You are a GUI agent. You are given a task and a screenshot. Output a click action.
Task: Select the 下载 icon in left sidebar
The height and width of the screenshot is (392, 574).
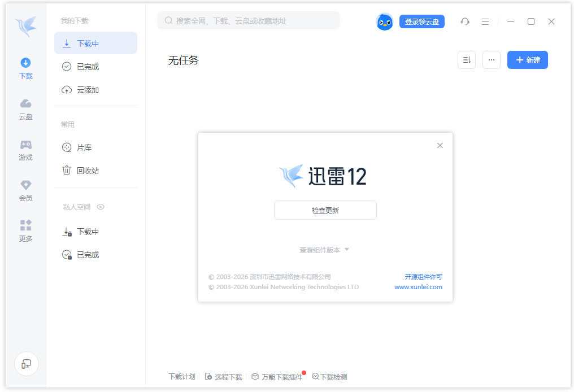[25, 68]
